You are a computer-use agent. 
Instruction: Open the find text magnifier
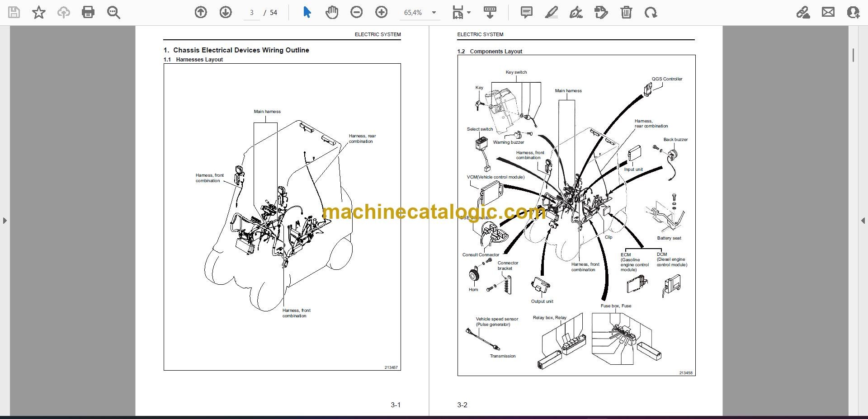113,12
